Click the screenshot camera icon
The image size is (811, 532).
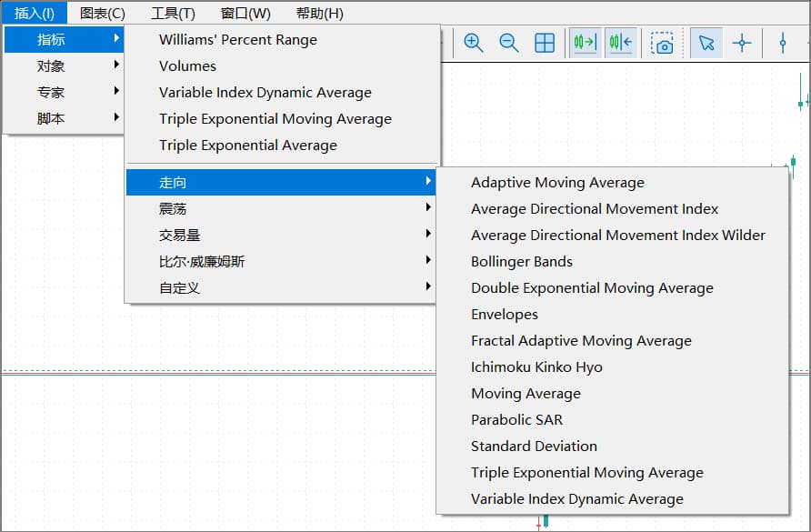663,44
